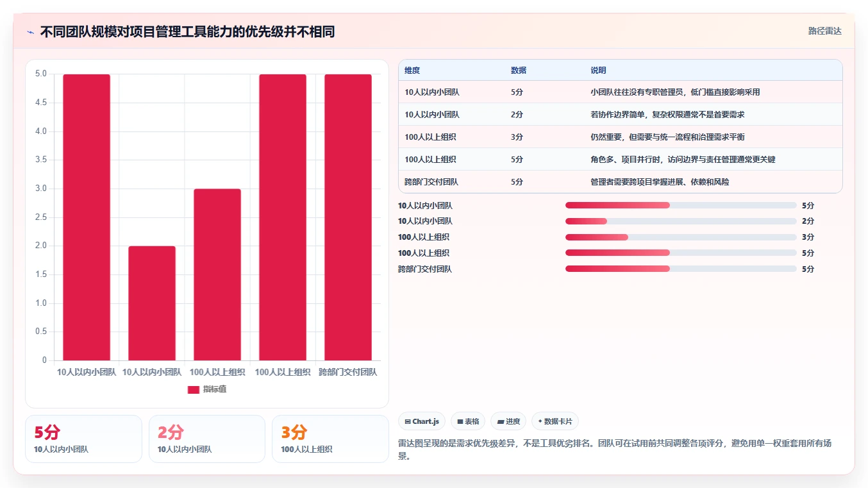Click the table cell '管理者需要跨项目掌握进展、依赖和风险'
This screenshot has width=868, height=488.
pos(660,182)
